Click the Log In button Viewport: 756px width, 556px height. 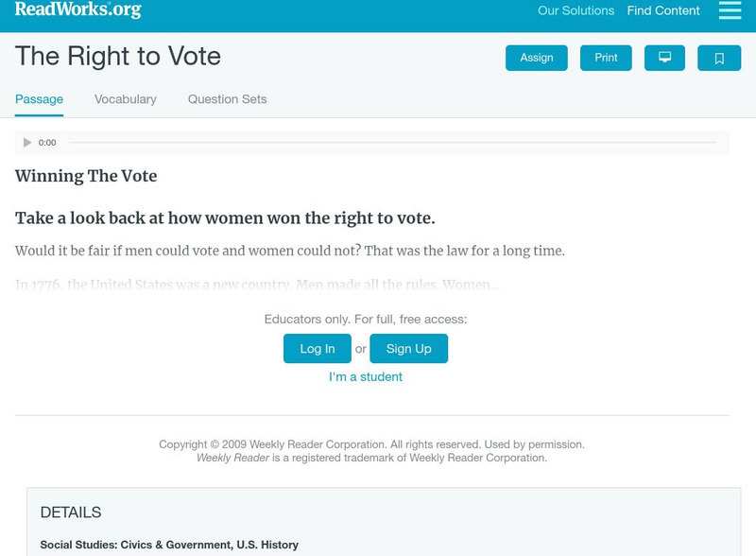tap(317, 349)
